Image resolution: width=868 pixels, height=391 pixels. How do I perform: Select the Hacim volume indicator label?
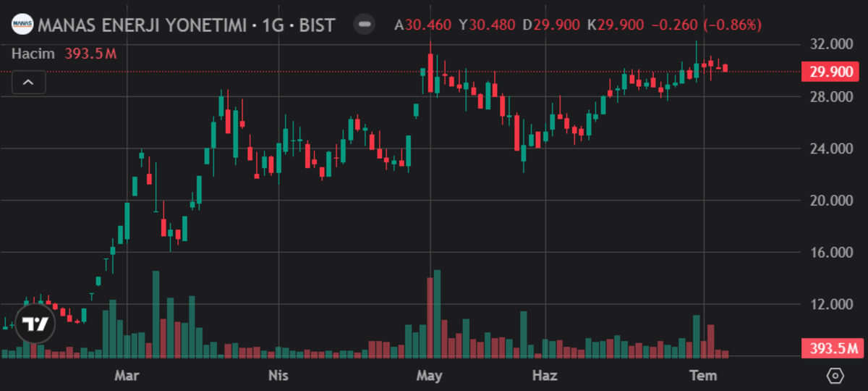(x=33, y=54)
